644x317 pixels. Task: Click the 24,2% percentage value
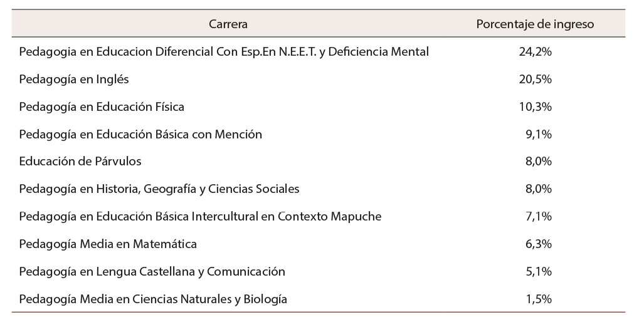pos(535,52)
